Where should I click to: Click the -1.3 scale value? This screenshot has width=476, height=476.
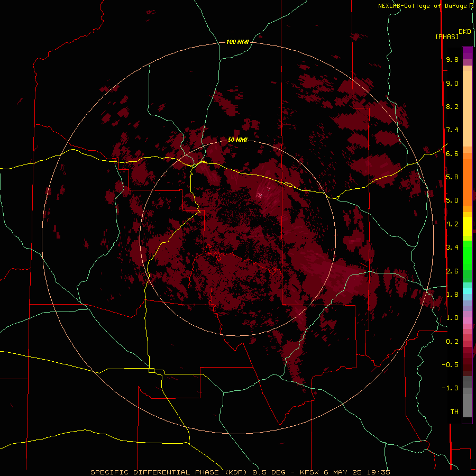[x=450, y=388]
